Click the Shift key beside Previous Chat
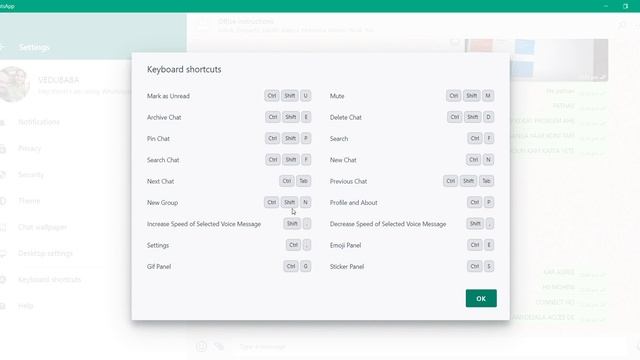Image resolution: width=640 pixels, height=360 pixels. (468, 181)
